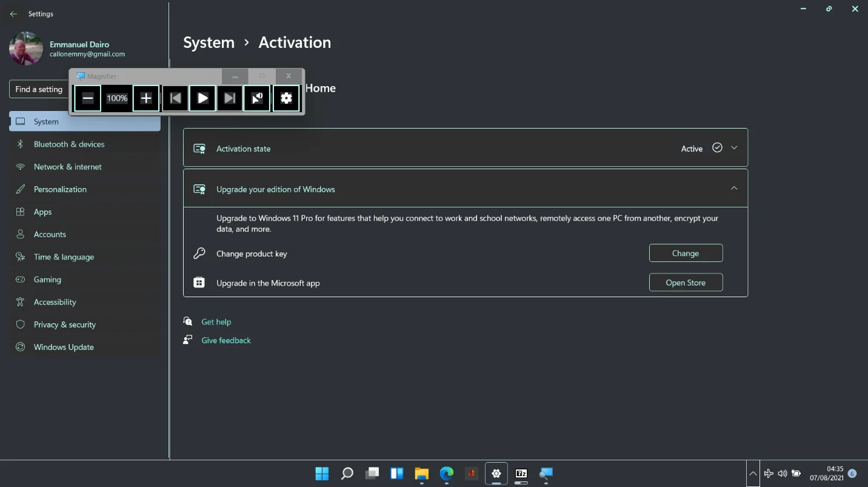Click the Personalization brush icon
868x487 pixels.
click(20, 189)
